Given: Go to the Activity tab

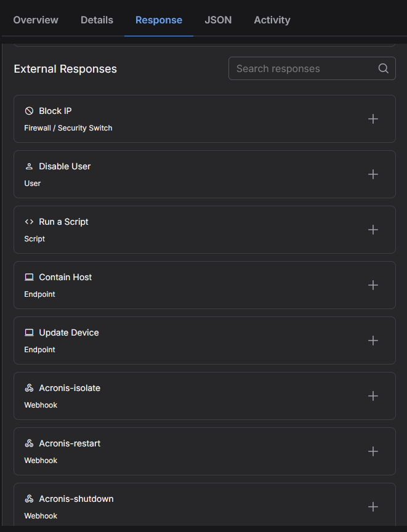Looking at the screenshot, I should 272,20.
